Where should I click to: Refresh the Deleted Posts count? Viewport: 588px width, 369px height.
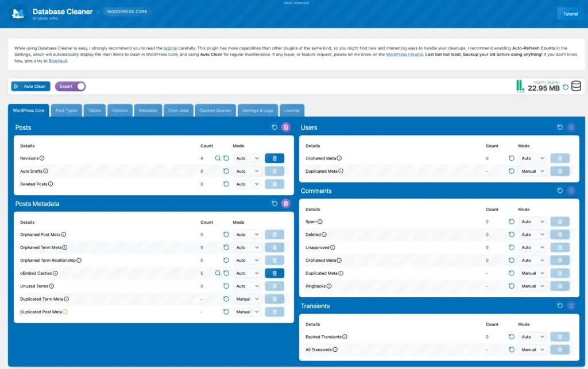226,184
